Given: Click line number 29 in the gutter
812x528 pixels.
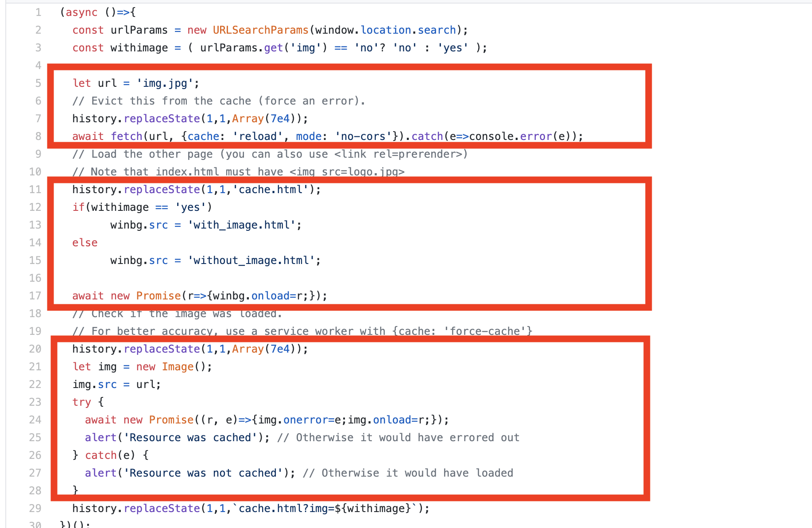Looking at the screenshot, I should [35, 509].
